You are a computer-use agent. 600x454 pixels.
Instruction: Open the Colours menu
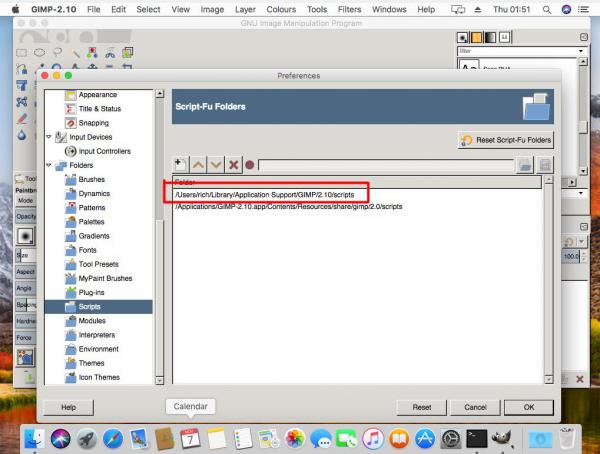pos(281,10)
